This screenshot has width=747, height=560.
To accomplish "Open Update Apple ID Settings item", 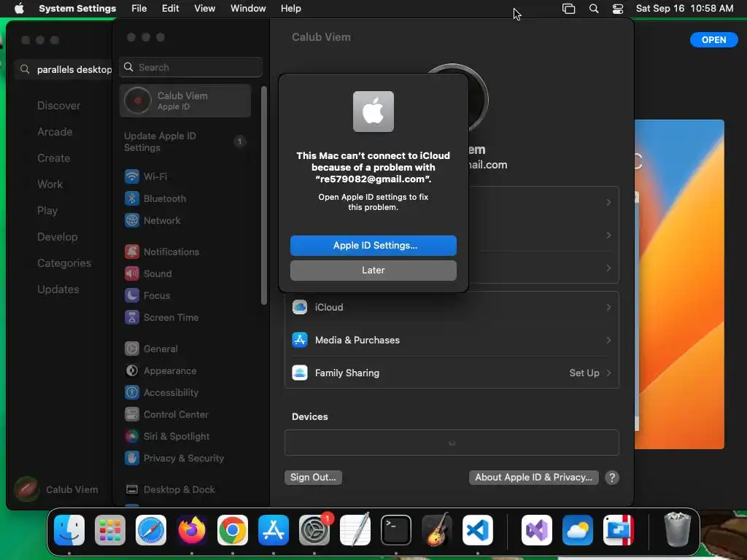I will point(185,141).
